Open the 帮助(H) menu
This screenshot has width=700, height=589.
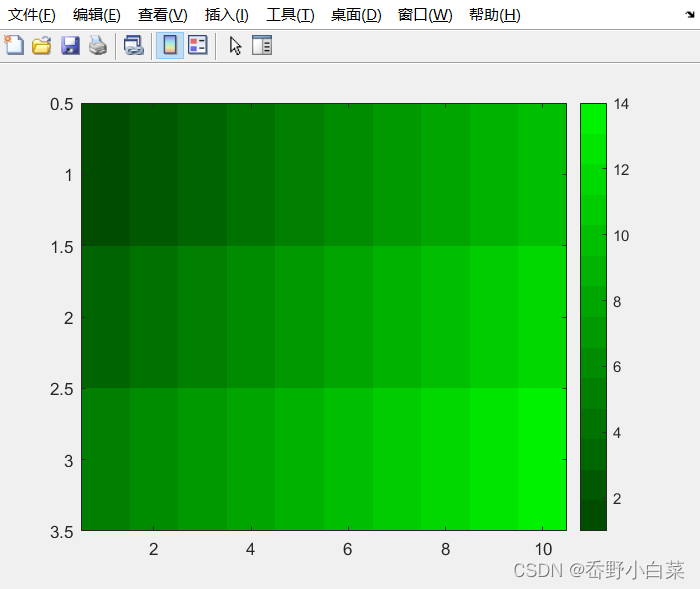[x=495, y=15]
